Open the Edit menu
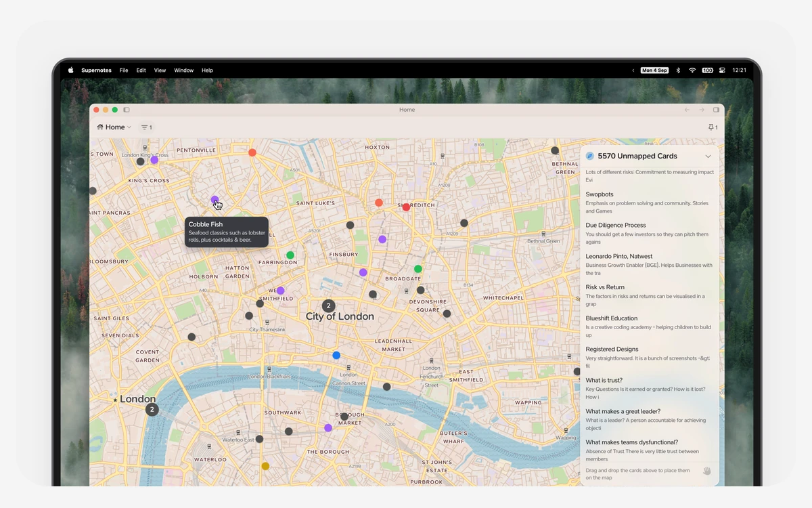This screenshot has height=508, width=812. pos(141,70)
